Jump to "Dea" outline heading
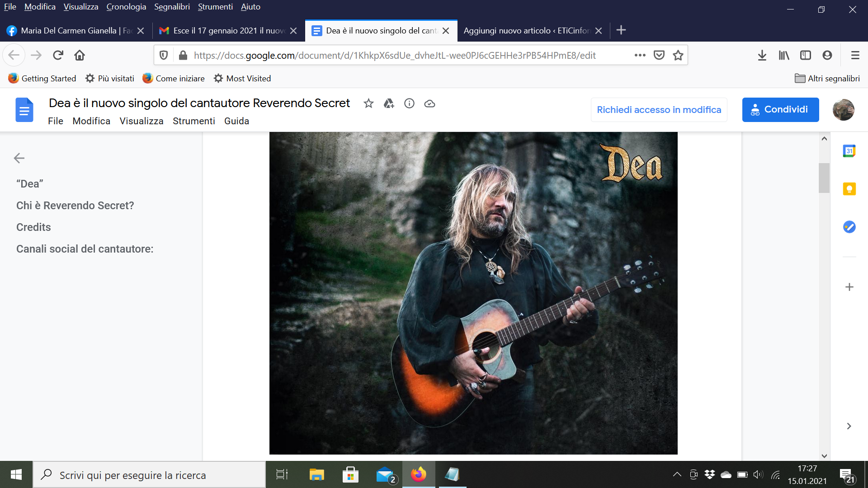 30,184
